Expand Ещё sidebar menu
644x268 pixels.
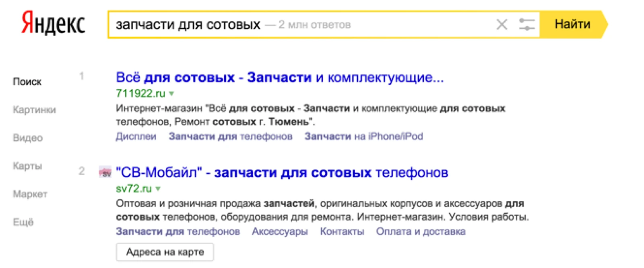point(23,222)
